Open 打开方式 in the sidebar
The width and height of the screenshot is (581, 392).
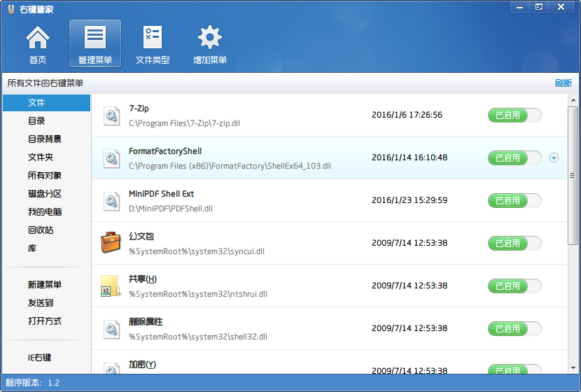tap(47, 321)
